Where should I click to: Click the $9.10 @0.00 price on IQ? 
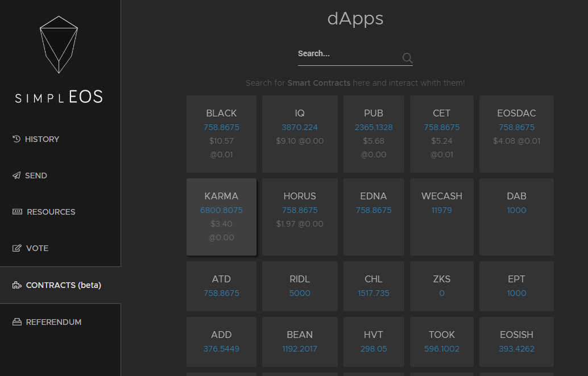tap(300, 141)
